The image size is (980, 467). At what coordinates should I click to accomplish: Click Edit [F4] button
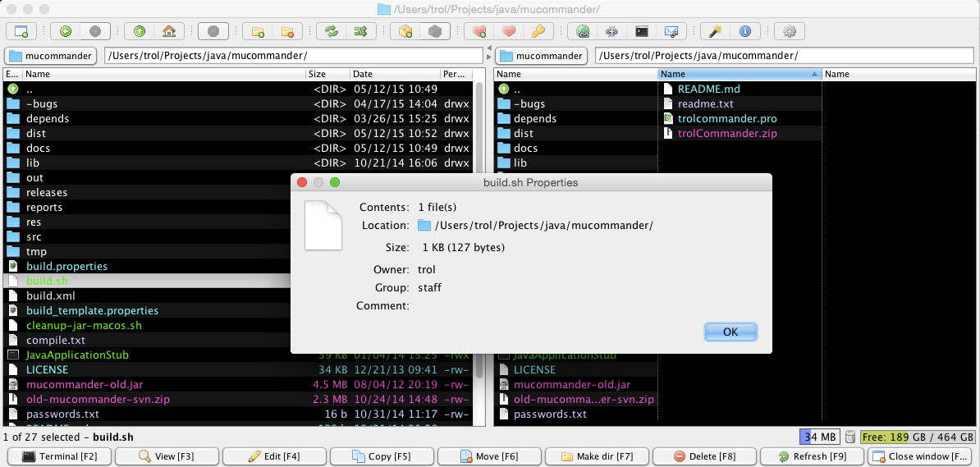[x=273, y=456]
